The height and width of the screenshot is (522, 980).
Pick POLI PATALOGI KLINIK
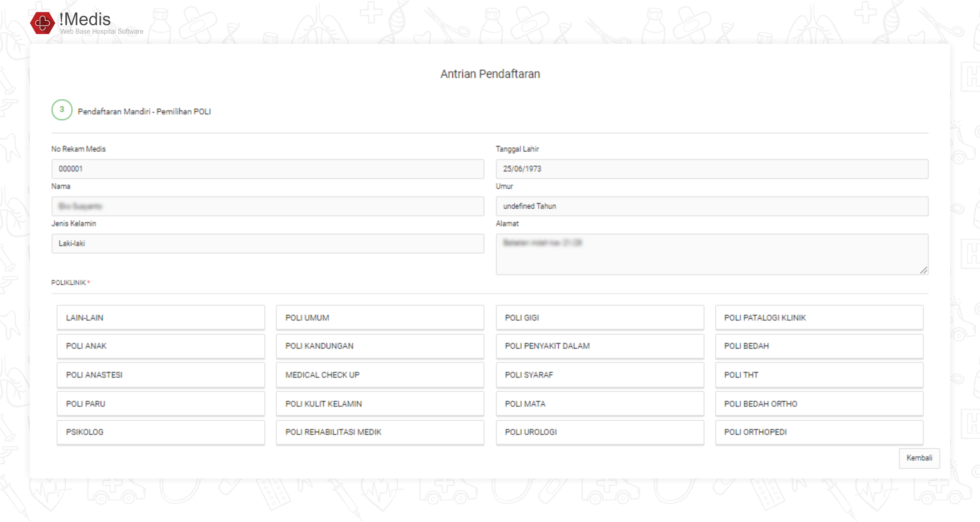click(819, 317)
